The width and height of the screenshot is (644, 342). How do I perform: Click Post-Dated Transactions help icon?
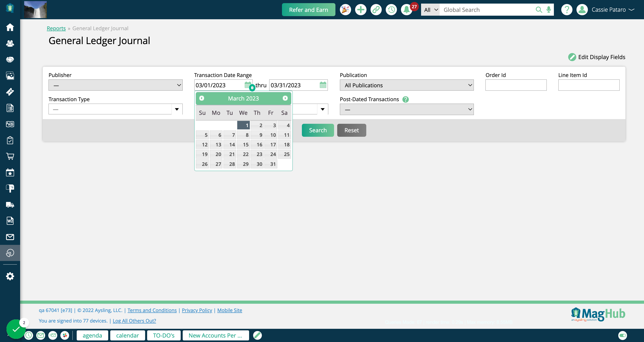tap(405, 99)
